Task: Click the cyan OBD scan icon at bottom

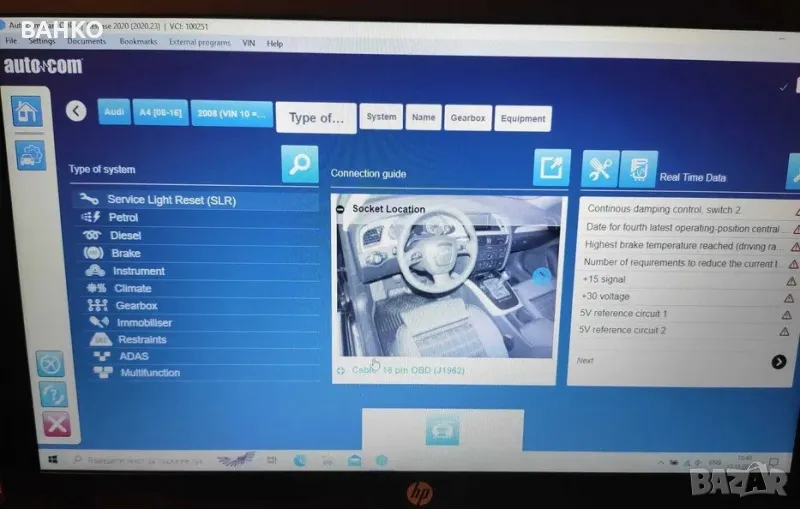Action: [442, 430]
